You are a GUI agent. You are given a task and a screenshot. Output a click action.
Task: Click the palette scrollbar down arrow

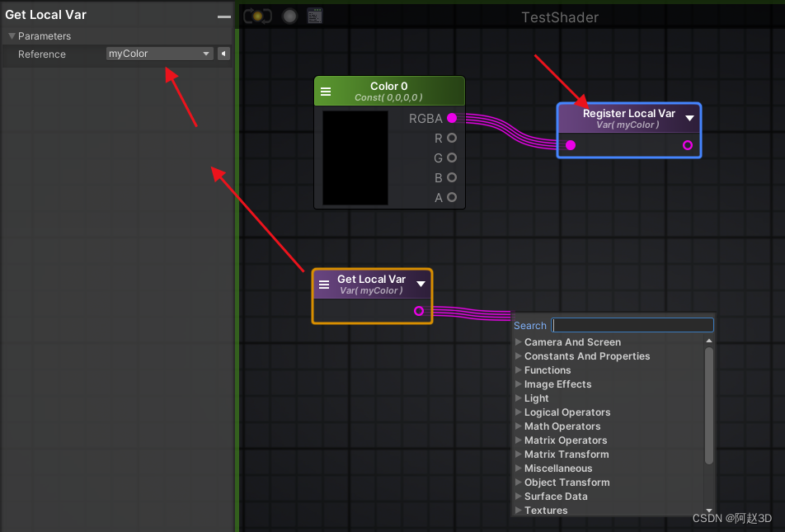pos(709,511)
